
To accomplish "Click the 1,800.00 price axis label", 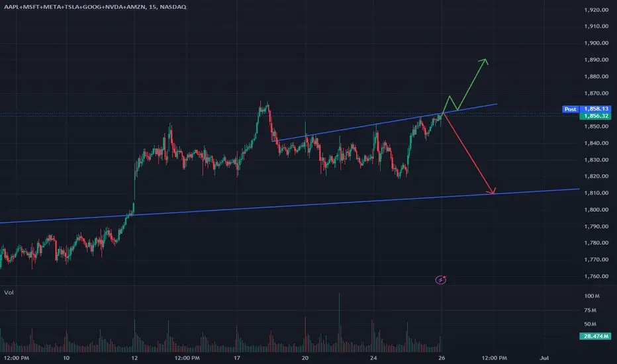I will coord(596,210).
